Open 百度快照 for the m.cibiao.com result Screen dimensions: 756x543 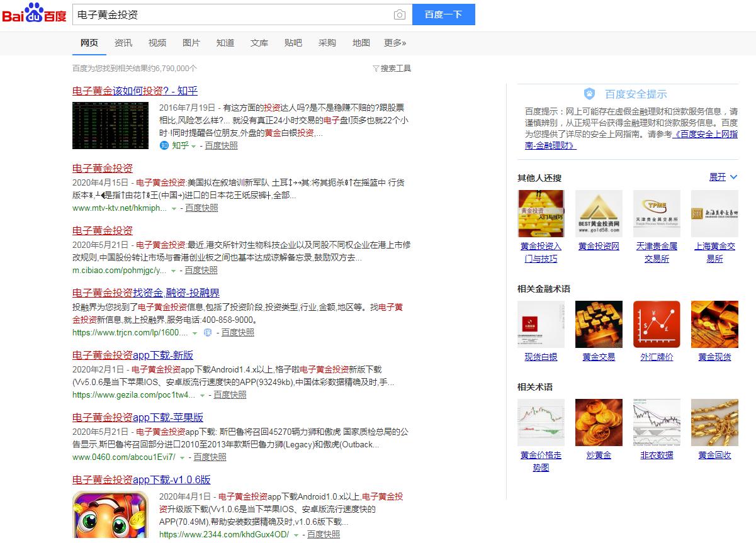click(x=201, y=270)
